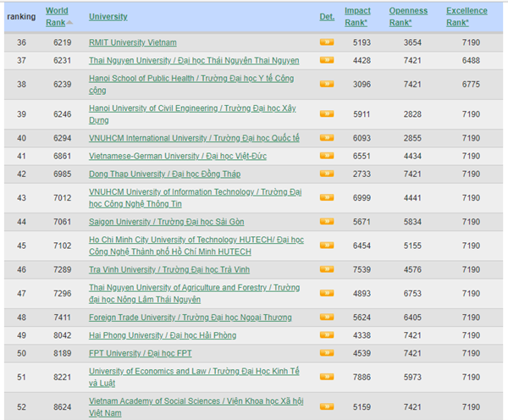Open details icon for Saigon University
508x420 pixels.
pos(327,221)
